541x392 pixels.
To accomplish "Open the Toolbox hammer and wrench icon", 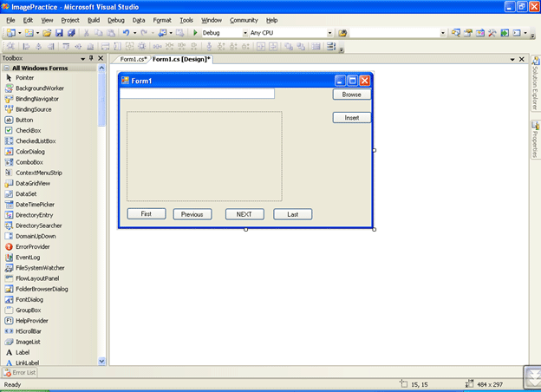I will point(492,33).
